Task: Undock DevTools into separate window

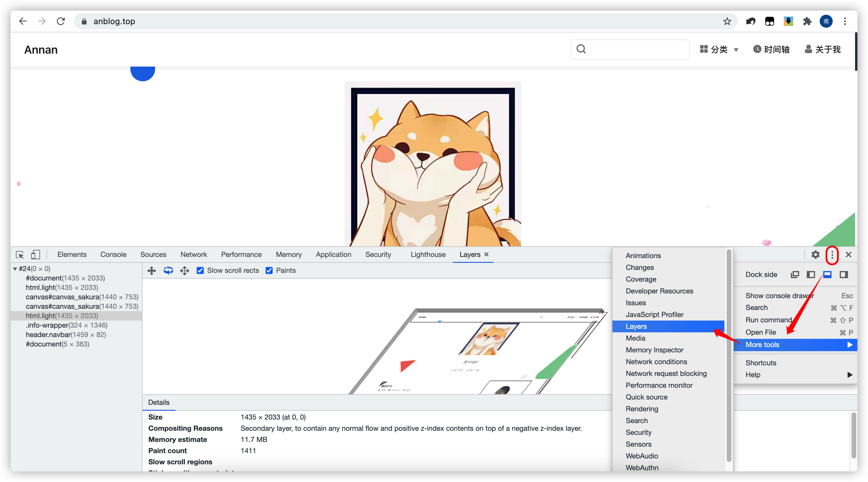Action: click(795, 274)
